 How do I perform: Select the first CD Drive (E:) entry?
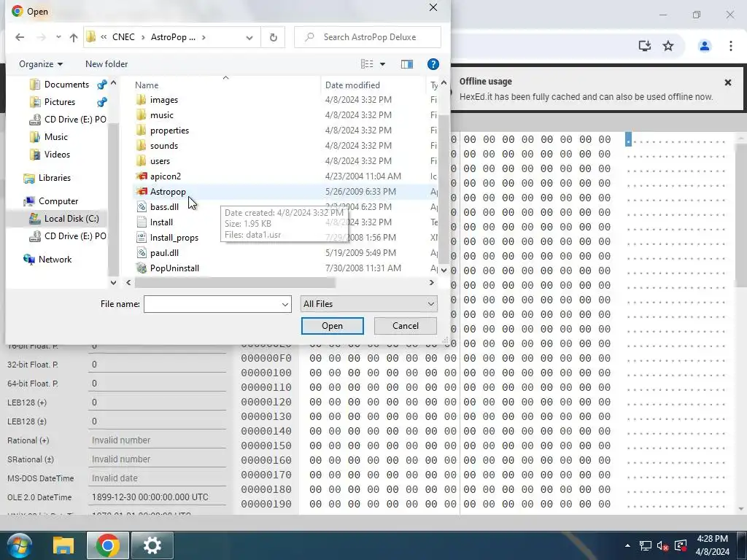[68, 119]
